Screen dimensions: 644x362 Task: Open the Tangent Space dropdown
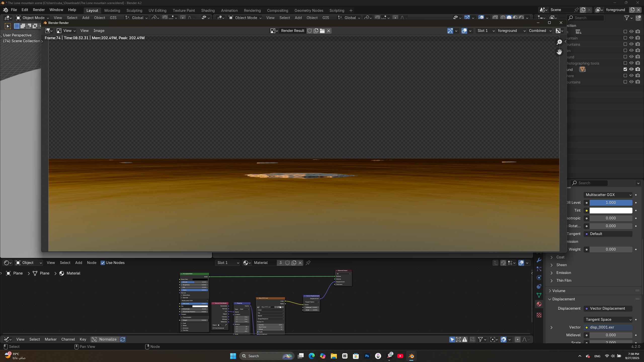point(608,320)
